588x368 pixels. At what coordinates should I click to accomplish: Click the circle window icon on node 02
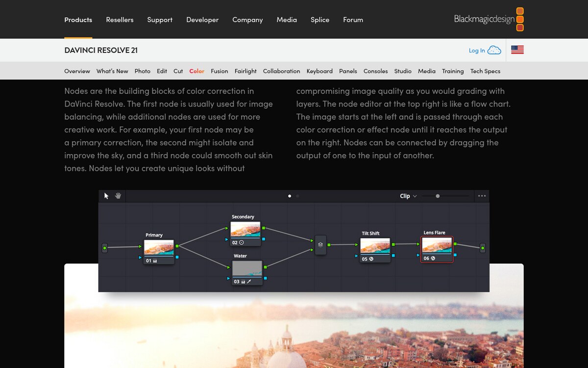242,242
